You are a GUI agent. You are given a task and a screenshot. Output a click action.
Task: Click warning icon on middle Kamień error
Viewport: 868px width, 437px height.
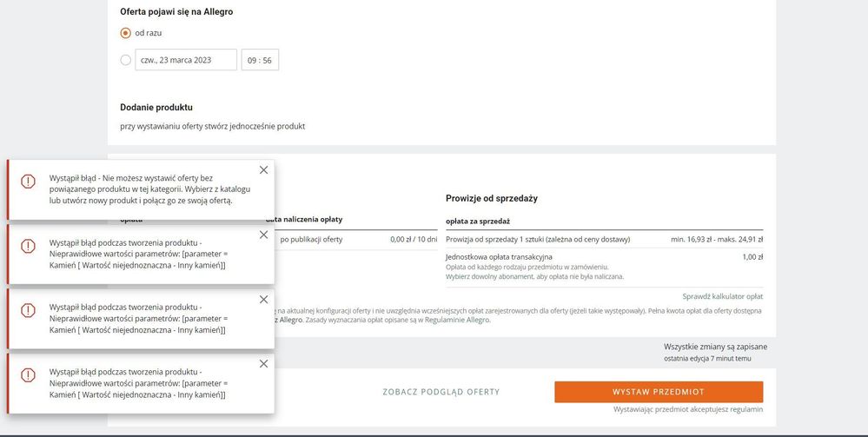pyautogui.click(x=28, y=311)
